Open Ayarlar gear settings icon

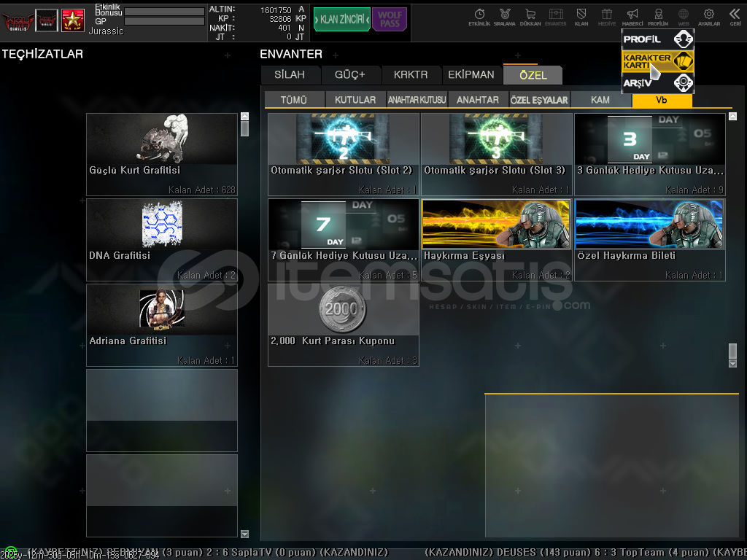(708, 16)
